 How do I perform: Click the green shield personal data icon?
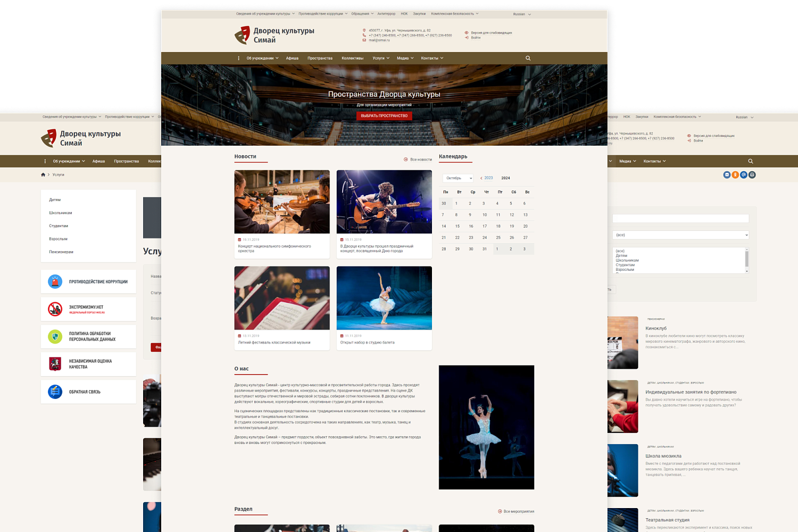55,336
